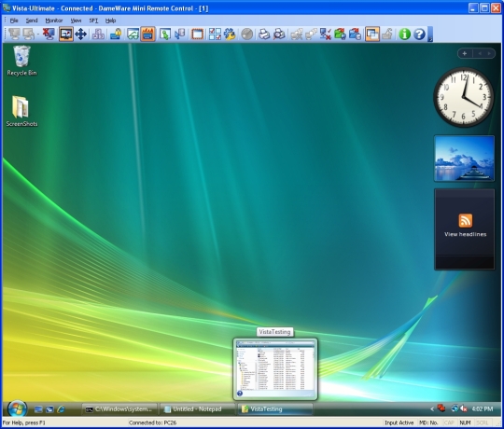Open the SFT menu
This screenshot has width=504, height=429.
tap(93, 21)
